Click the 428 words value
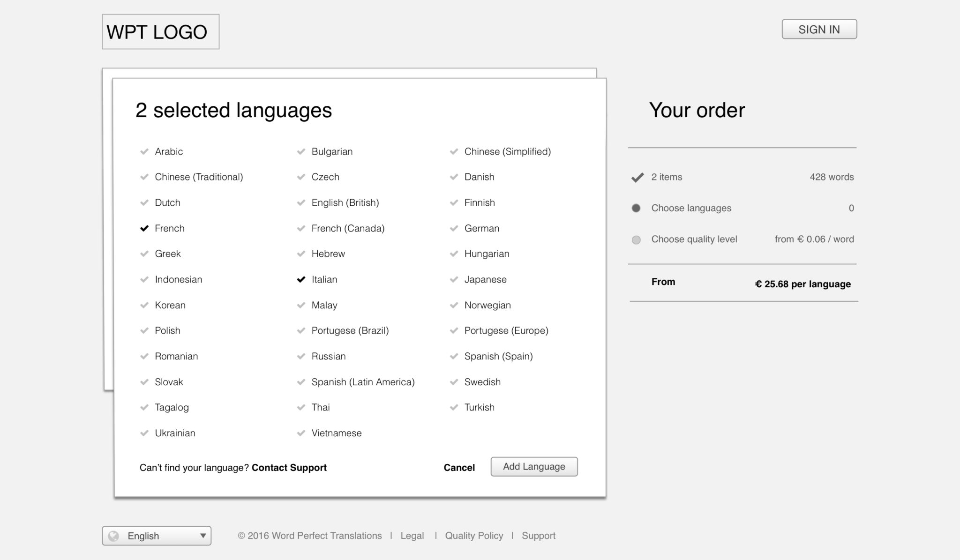 pos(832,177)
